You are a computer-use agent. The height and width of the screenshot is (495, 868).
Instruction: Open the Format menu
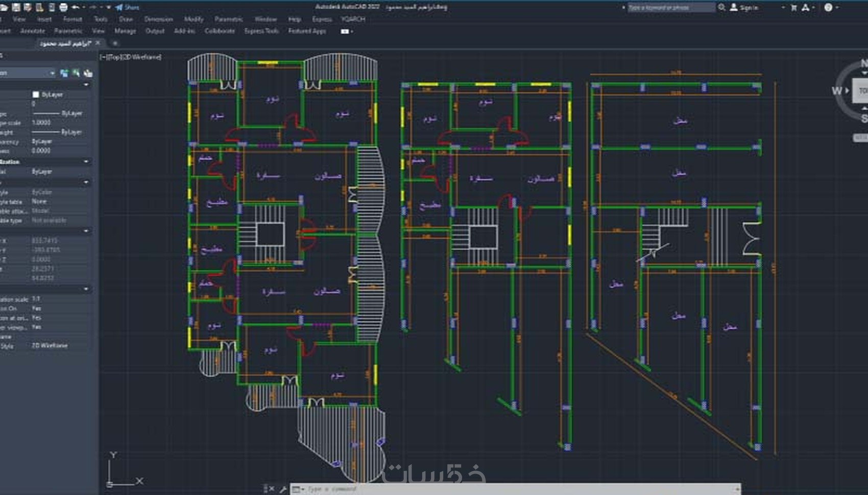[73, 19]
